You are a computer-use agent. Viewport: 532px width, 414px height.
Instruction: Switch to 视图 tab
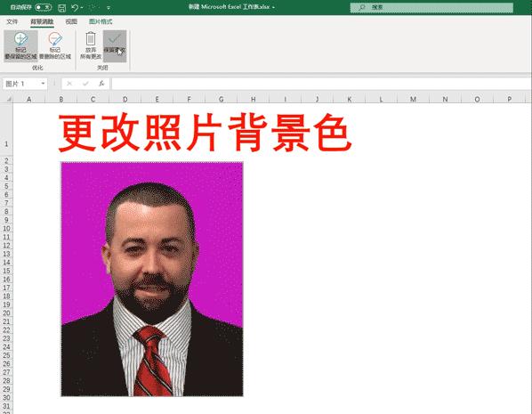pos(71,21)
